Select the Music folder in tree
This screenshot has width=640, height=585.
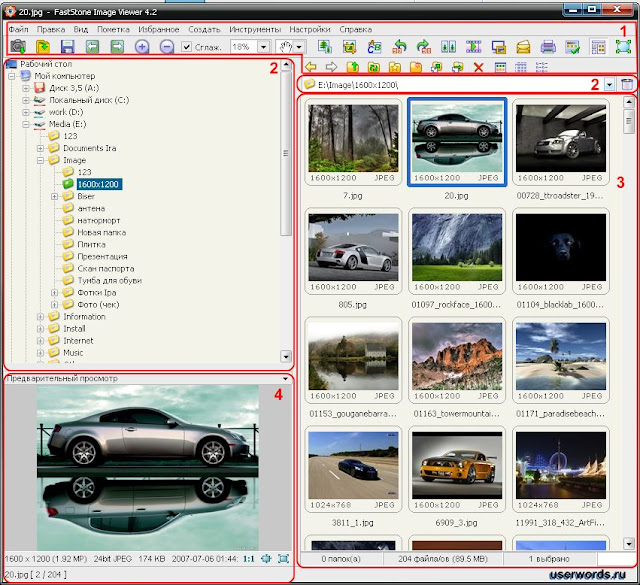(x=73, y=352)
